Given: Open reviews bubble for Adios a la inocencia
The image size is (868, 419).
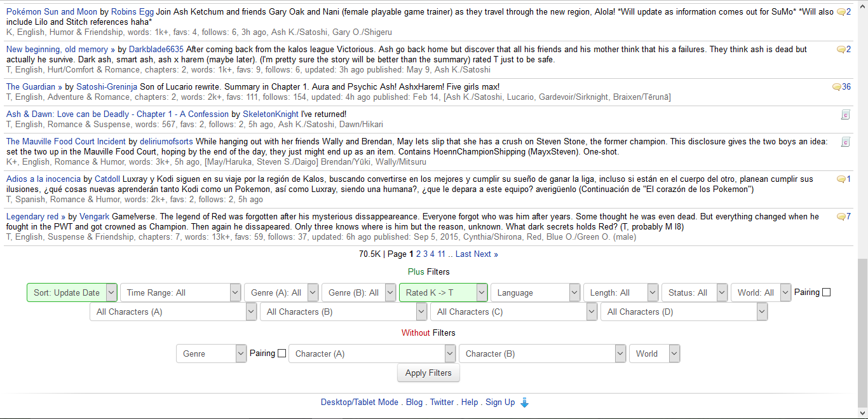Looking at the screenshot, I should pos(844,179).
